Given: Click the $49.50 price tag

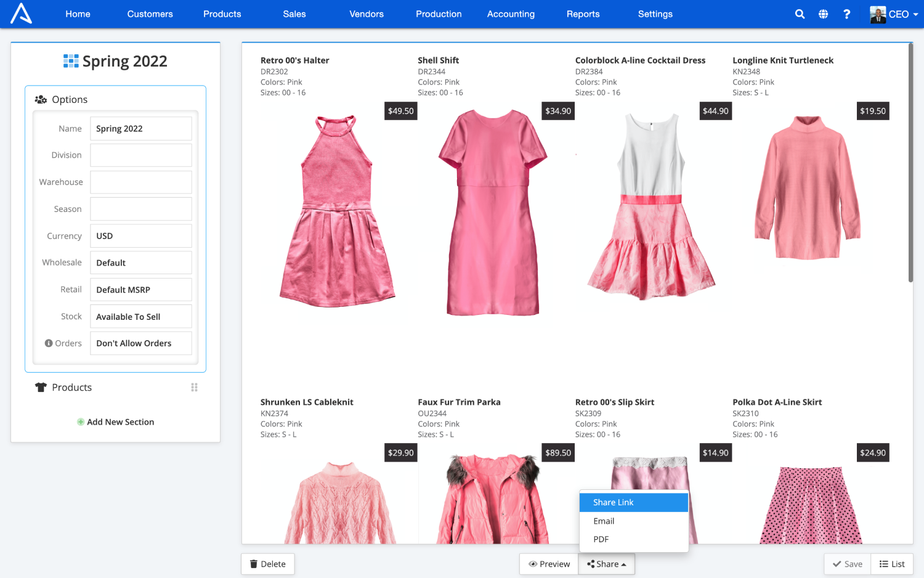Looking at the screenshot, I should [401, 111].
